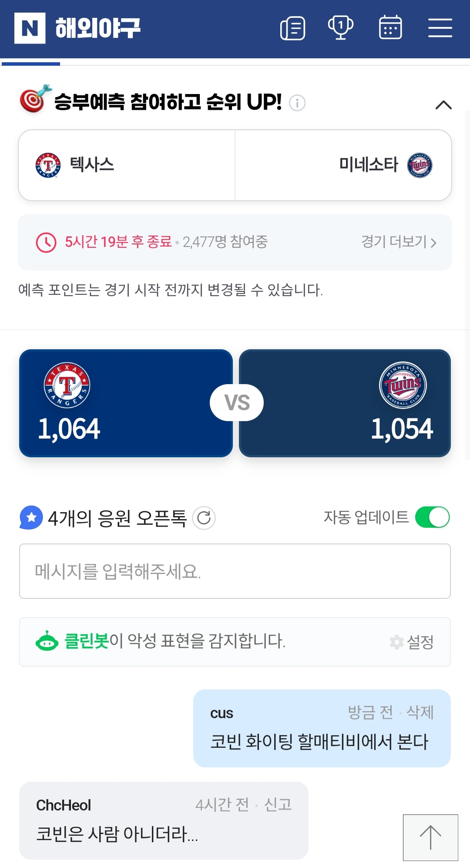Tap the scroll-to-top arrow button
This screenshot has width=470, height=868.
point(430,838)
